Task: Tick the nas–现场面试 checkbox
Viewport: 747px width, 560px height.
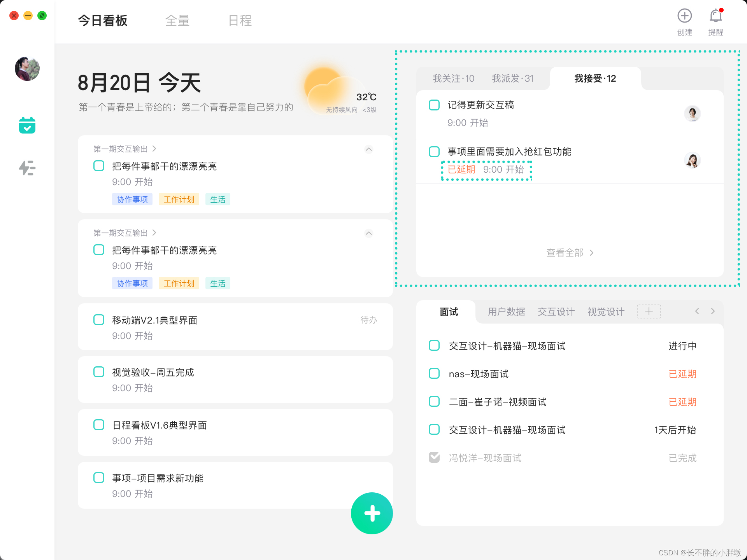Action: tap(434, 374)
